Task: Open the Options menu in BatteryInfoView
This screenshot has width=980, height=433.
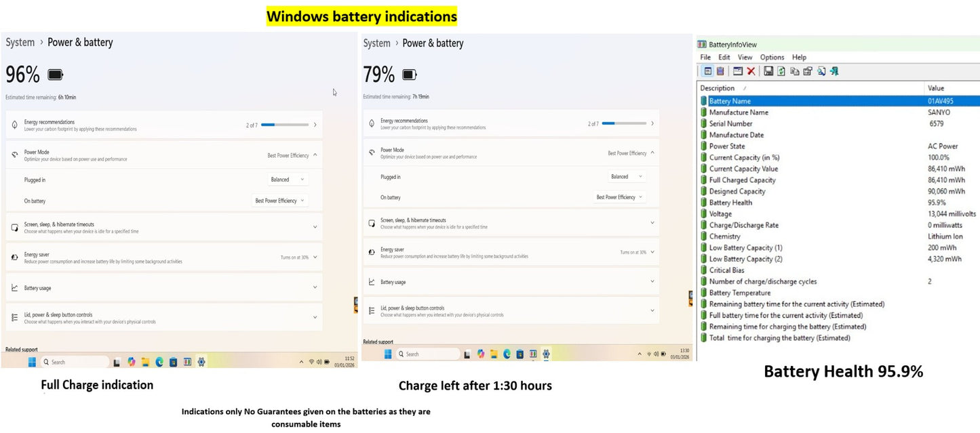Action: tap(772, 58)
